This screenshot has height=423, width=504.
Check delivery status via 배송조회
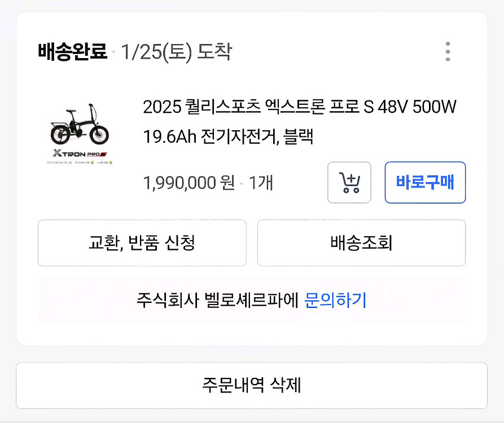click(x=361, y=243)
